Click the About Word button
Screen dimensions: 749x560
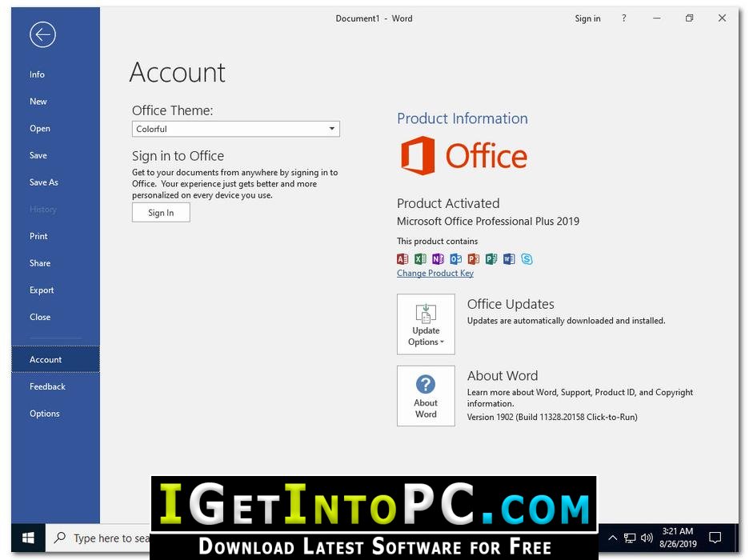click(x=426, y=396)
